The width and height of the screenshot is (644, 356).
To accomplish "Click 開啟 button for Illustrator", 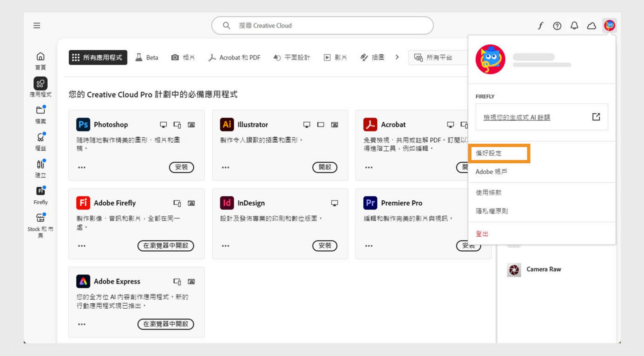I will pyautogui.click(x=325, y=167).
